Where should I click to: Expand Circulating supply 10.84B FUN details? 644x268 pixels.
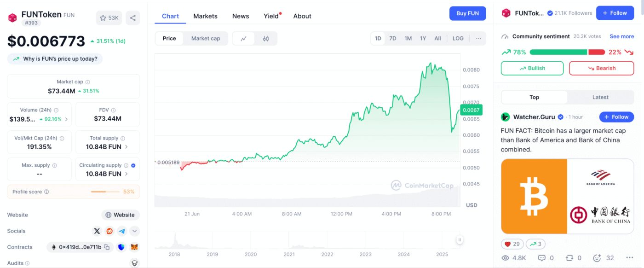point(126,174)
